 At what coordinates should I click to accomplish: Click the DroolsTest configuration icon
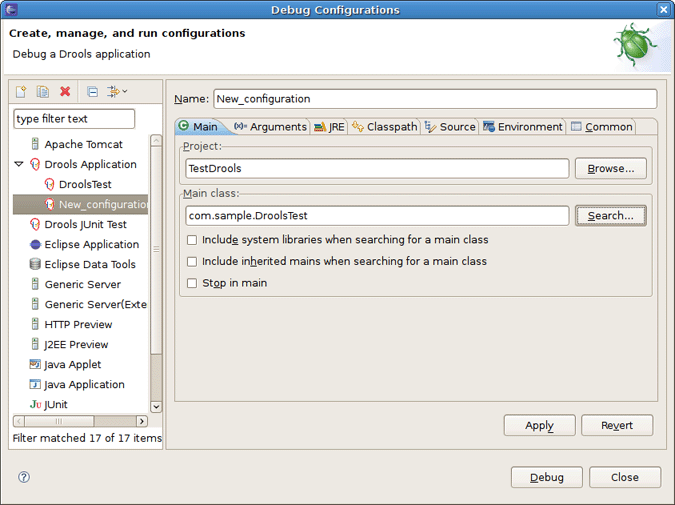click(50, 184)
